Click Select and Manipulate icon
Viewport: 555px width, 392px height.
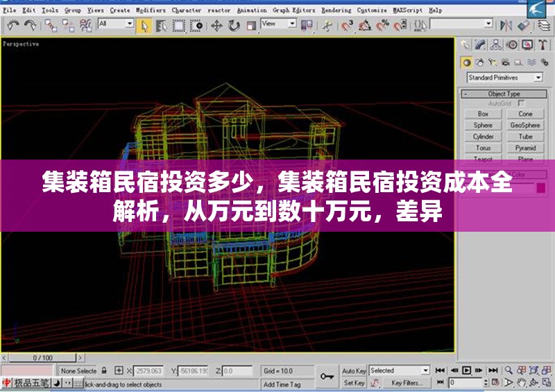[327, 26]
